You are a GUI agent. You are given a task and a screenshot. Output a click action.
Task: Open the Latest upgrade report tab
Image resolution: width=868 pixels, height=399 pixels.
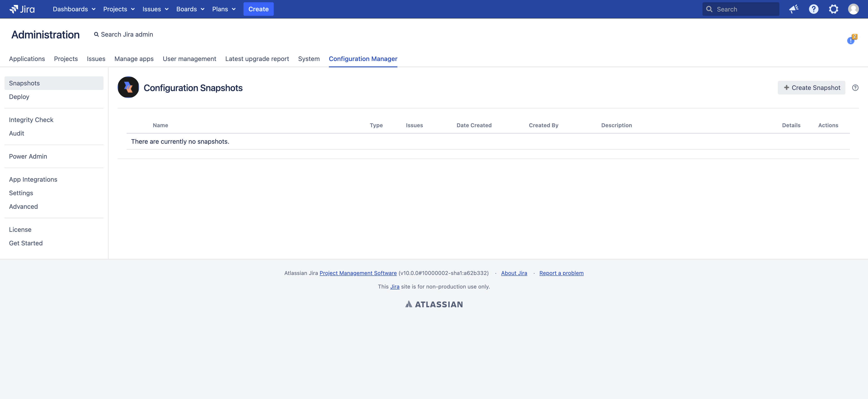coord(257,59)
